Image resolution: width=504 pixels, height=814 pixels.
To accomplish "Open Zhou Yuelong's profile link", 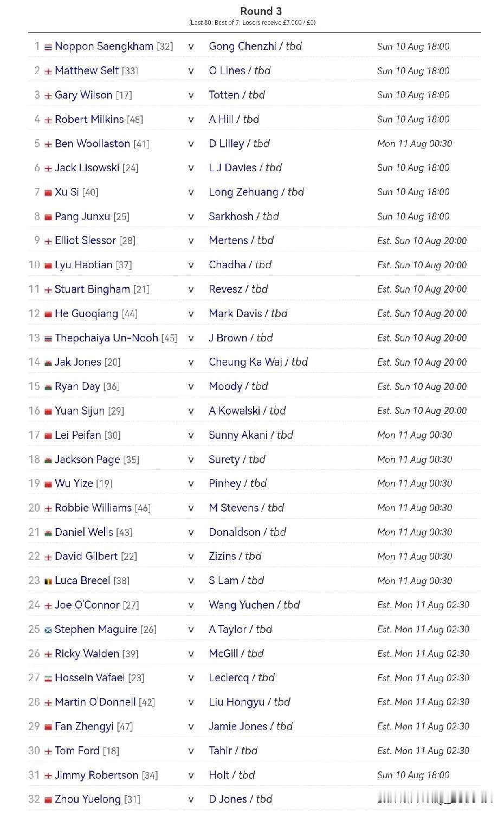I will tap(88, 799).
